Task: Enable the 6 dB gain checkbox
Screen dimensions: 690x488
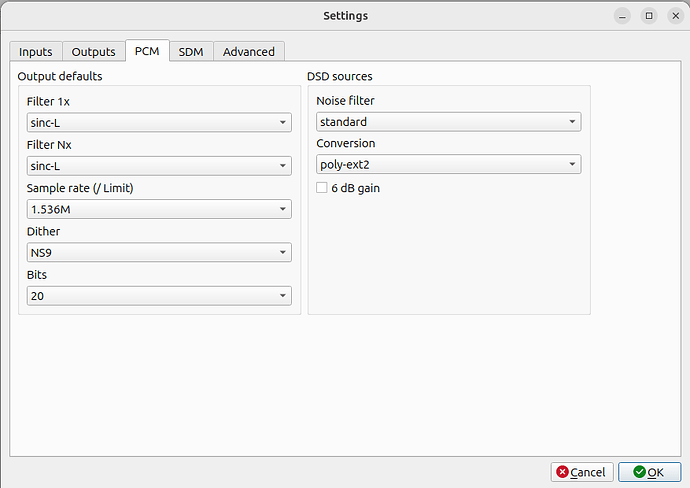Action: tap(322, 188)
